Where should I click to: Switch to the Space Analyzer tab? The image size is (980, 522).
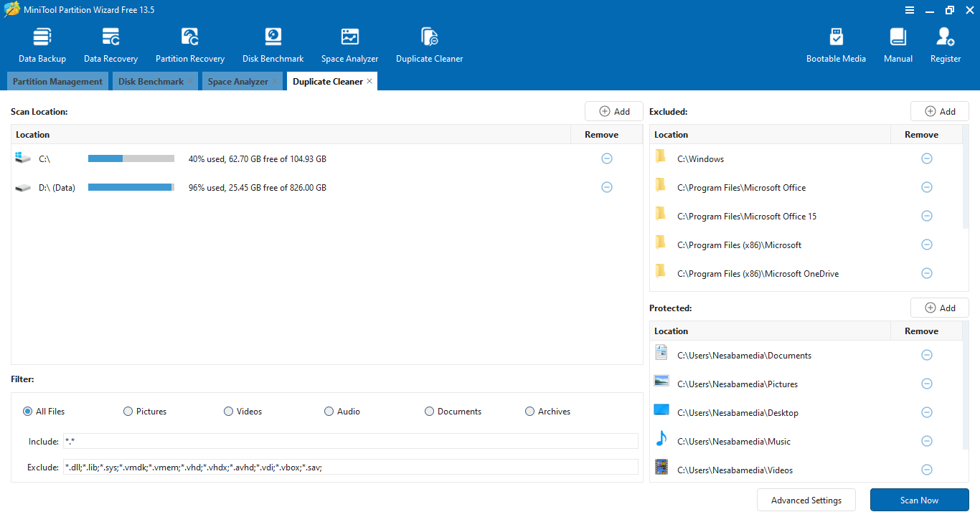point(237,82)
